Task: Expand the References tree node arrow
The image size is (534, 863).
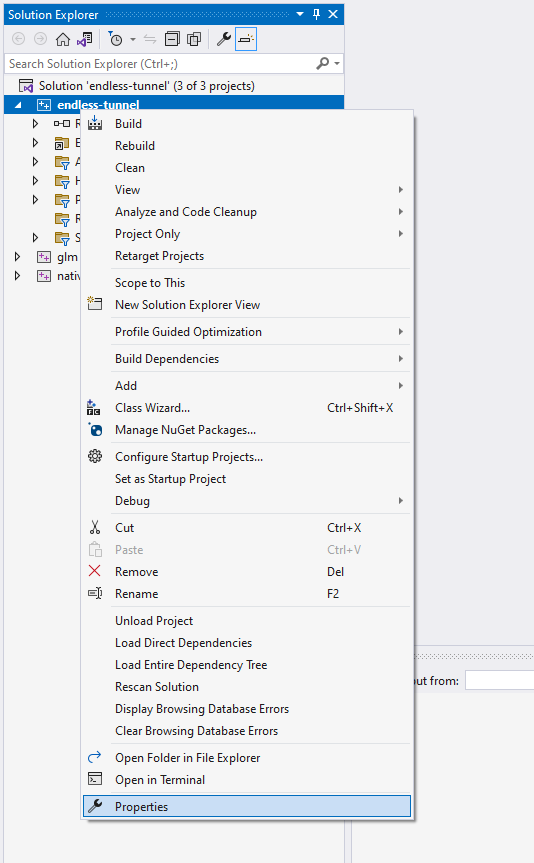Action: coord(35,124)
